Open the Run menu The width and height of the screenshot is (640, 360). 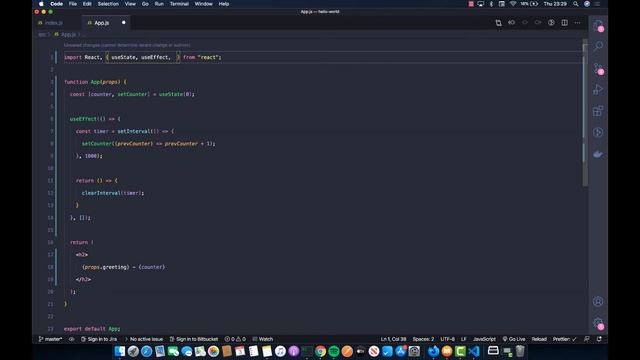click(159, 4)
